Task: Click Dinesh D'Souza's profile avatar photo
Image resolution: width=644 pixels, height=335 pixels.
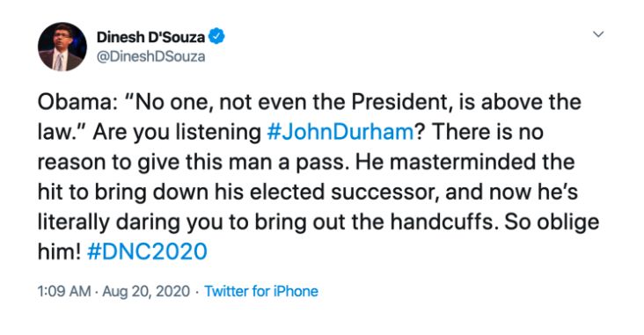Action: [62, 47]
